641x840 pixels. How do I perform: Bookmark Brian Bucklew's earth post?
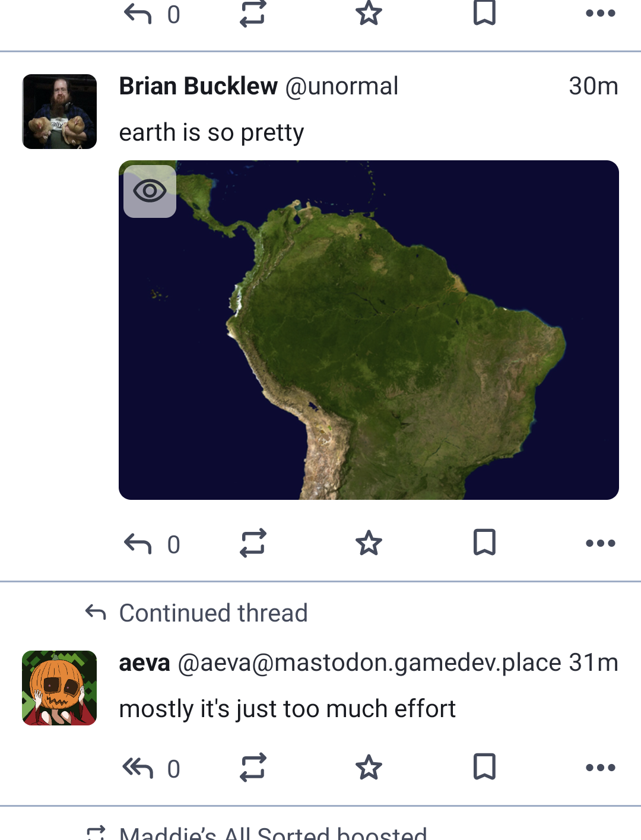point(484,543)
